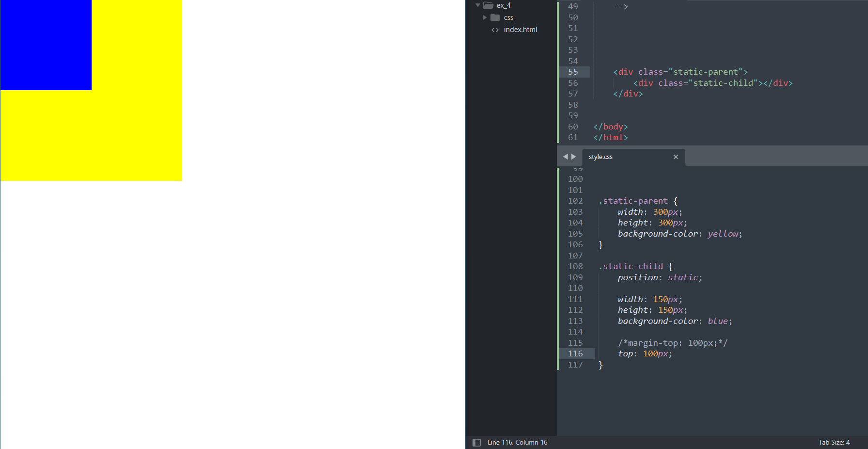Click the closing html tag
The image size is (868, 449).
(x=611, y=137)
